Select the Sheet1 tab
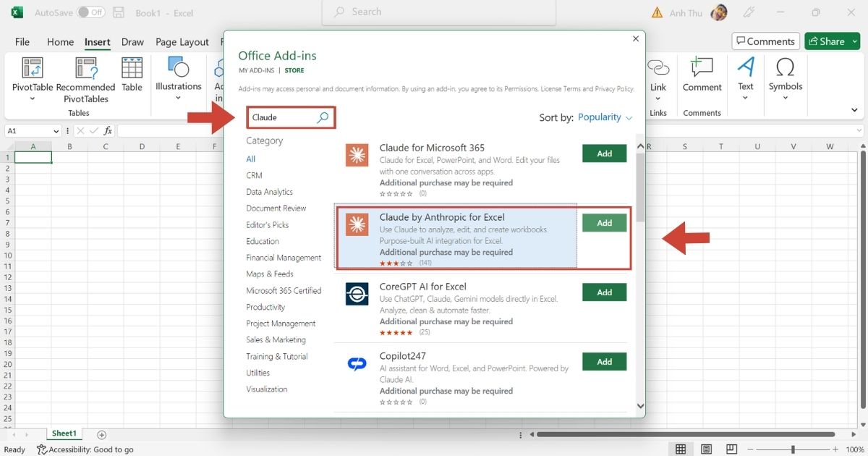The height and width of the screenshot is (456, 868). (64, 434)
